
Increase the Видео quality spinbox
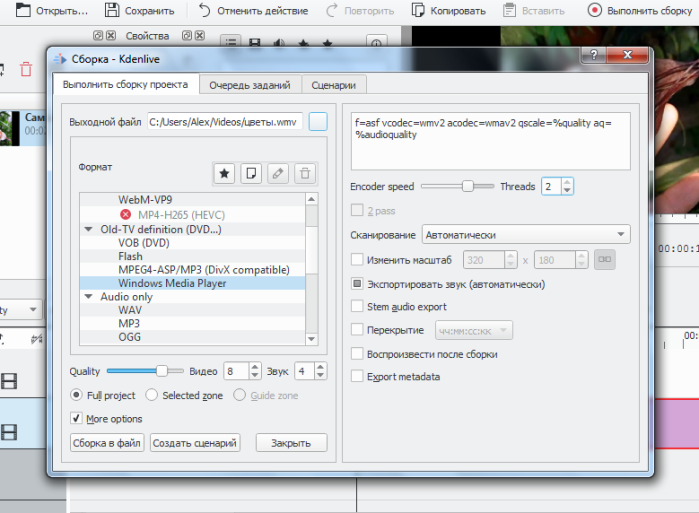(255, 367)
